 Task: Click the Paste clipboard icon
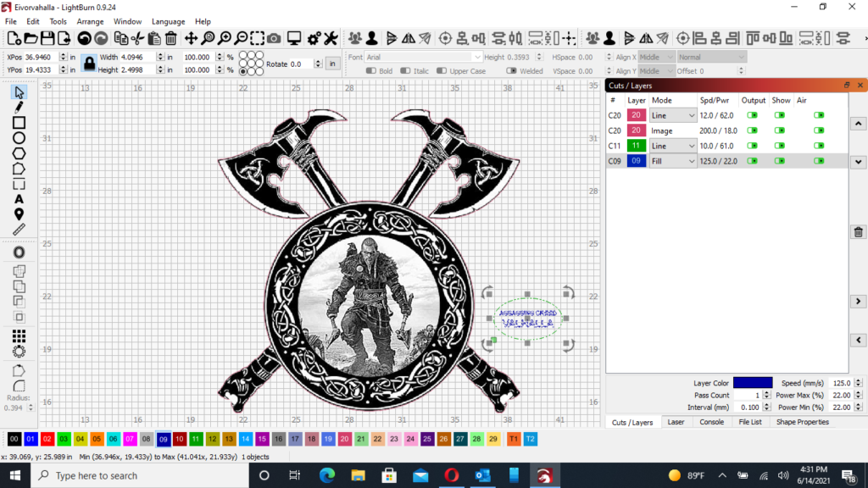[x=154, y=38]
